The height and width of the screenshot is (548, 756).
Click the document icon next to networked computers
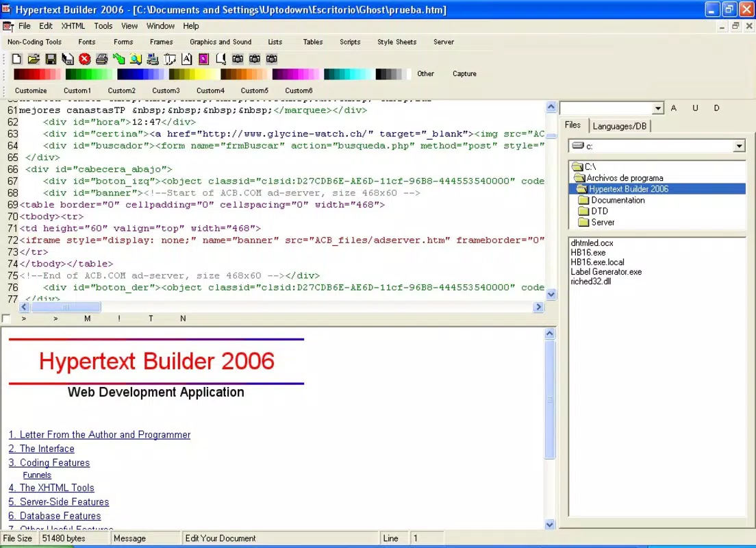pyautogui.click(x=170, y=59)
